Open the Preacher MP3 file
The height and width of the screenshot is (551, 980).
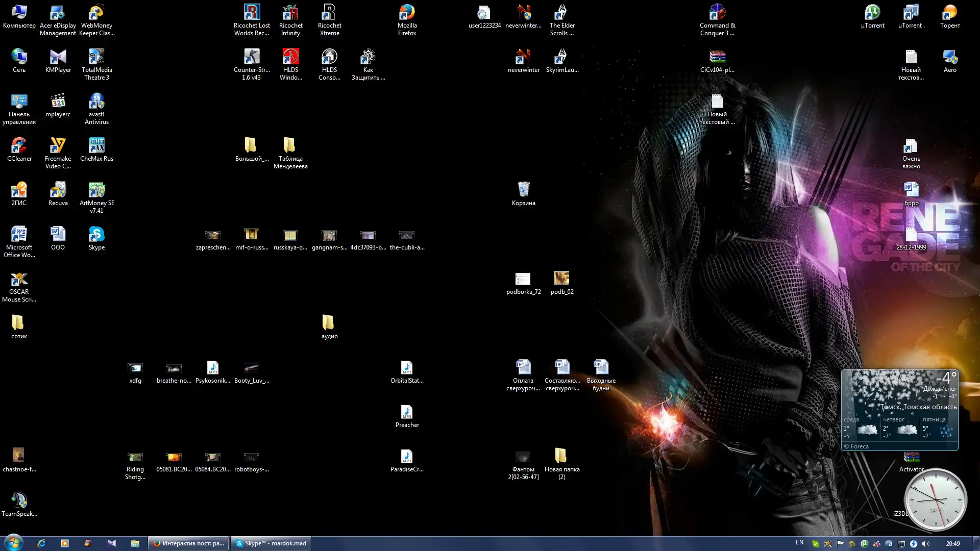click(407, 412)
